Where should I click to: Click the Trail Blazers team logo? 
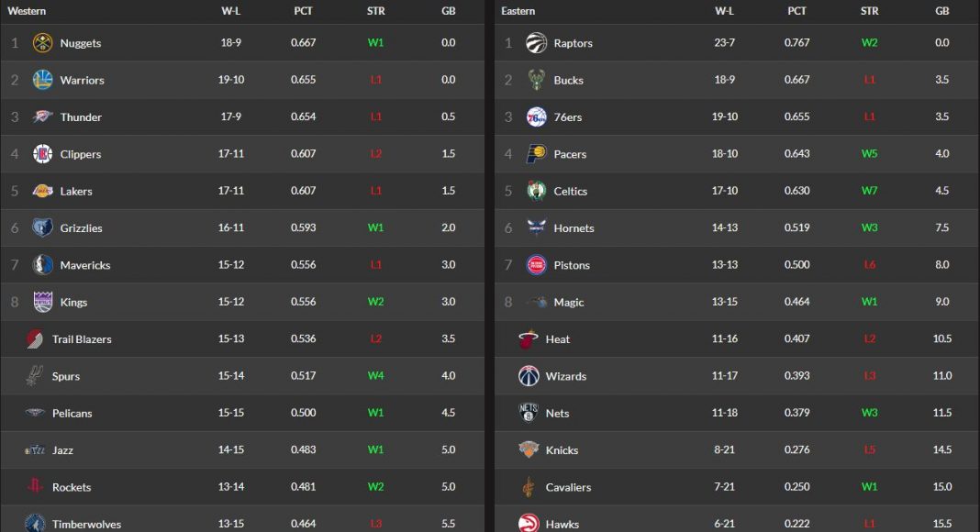[35, 339]
